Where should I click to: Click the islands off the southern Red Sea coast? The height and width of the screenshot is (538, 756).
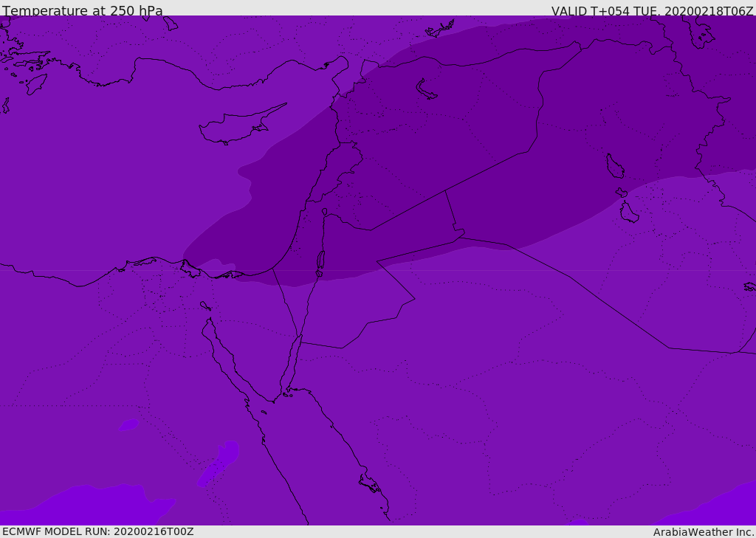click(370, 484)
